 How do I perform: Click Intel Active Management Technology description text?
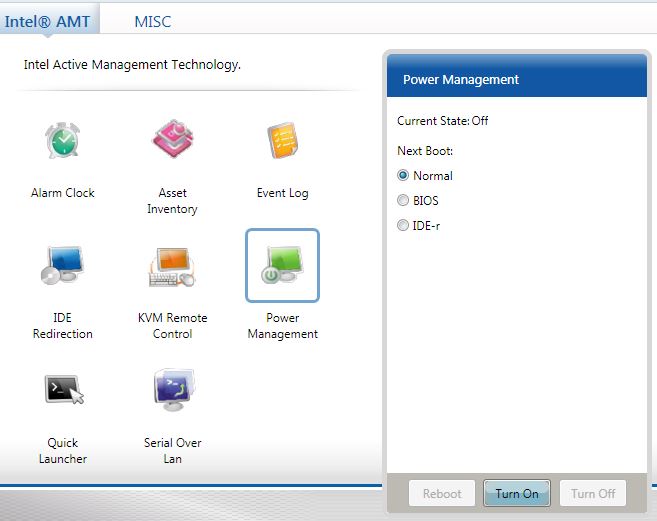132,65
